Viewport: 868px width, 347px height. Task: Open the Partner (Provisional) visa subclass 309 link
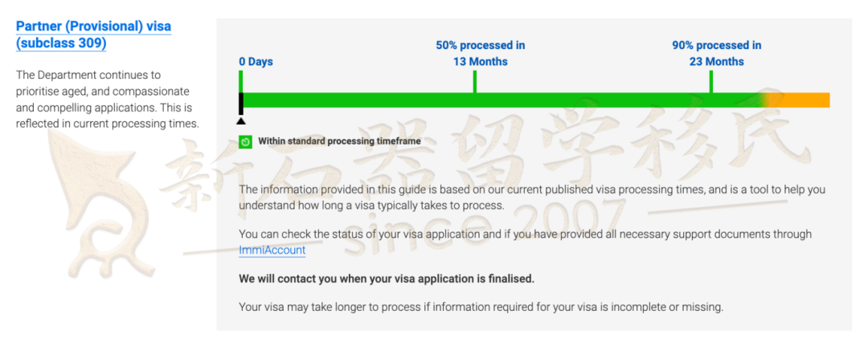point(93,35)
